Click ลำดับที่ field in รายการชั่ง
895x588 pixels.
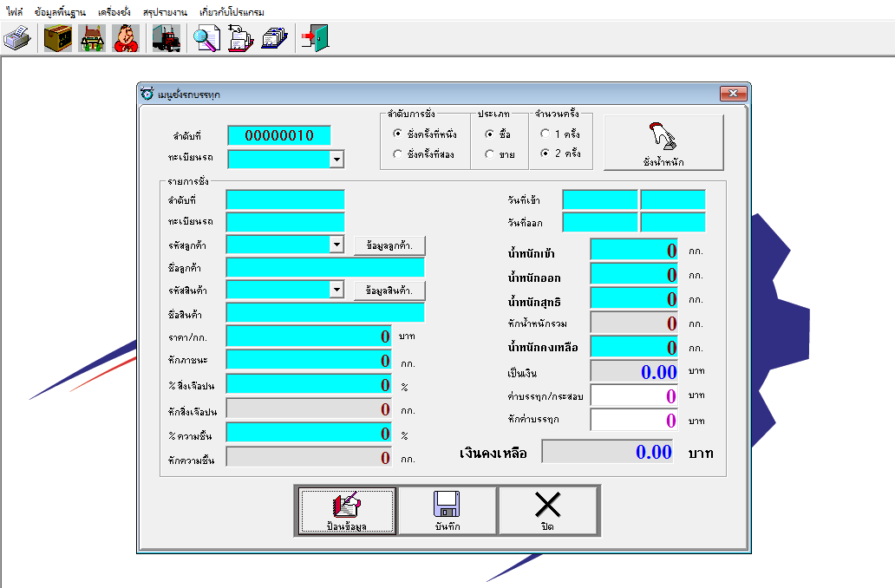[285, 199]
